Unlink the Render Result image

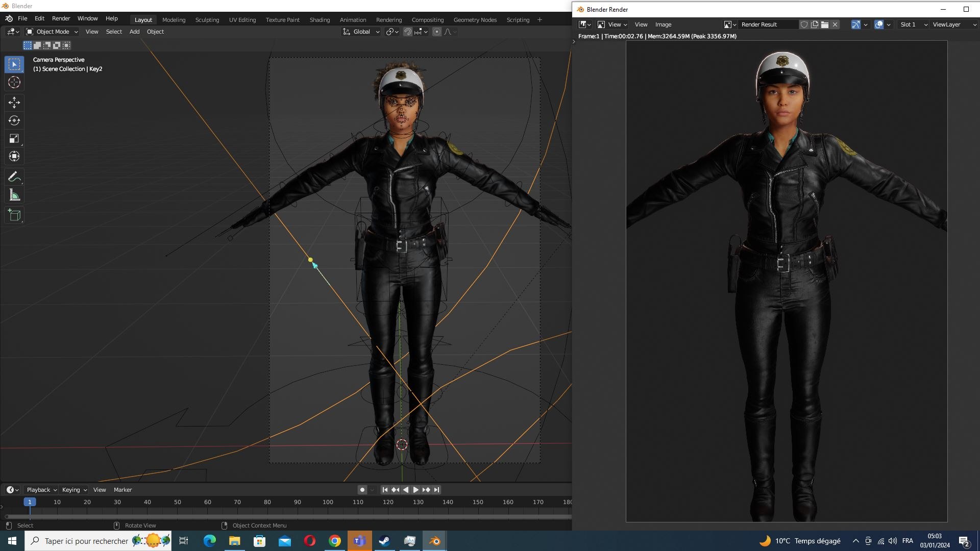[836, 24]
